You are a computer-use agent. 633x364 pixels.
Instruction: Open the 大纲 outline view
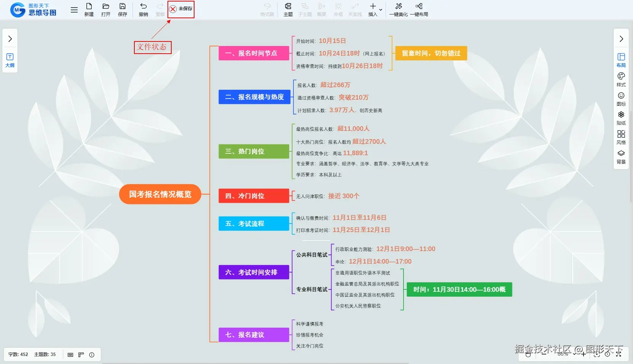click(10, 60)
